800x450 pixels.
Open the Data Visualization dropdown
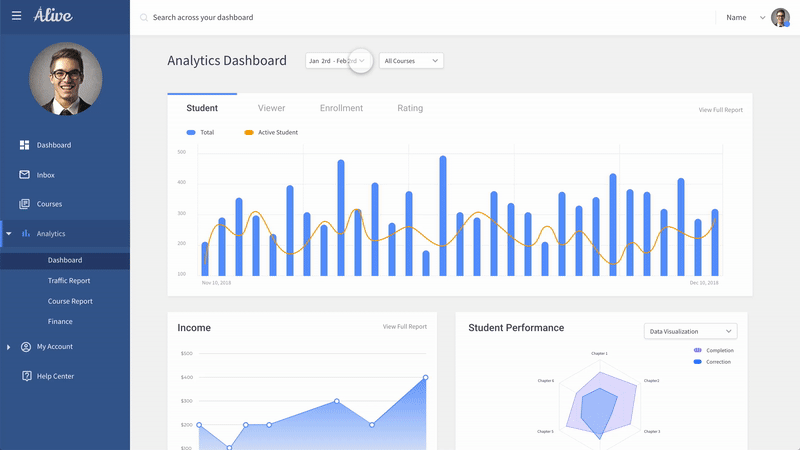pos(690,331)
